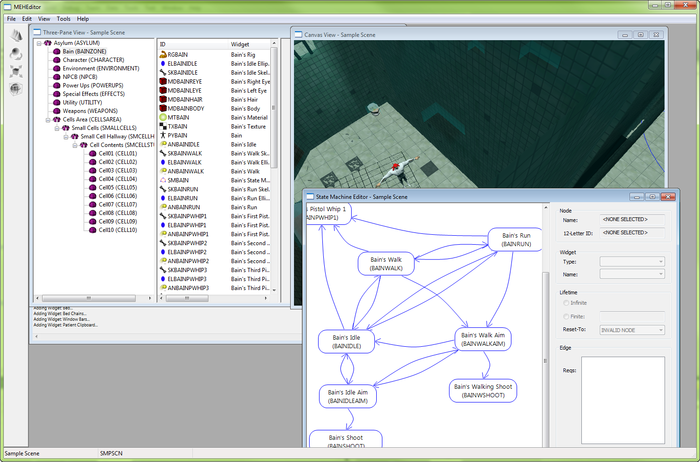Click the red cube icon beside MDBAINBODY
Viewport: 700px width, 462px height.
tap(163, 108)
